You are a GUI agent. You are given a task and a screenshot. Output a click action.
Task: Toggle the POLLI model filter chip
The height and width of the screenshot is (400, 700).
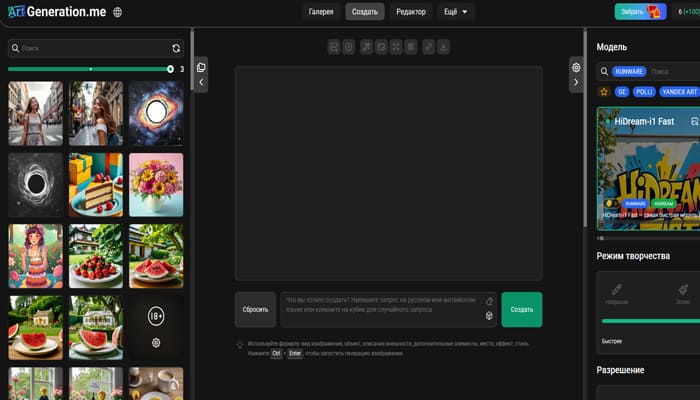coord(644,91)
